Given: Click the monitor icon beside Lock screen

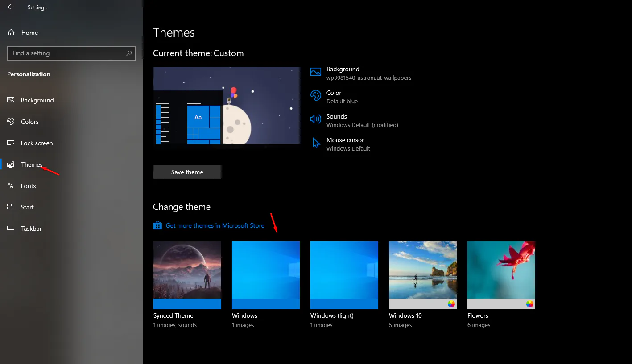Looking at the screenshot, I should point(11,143).
